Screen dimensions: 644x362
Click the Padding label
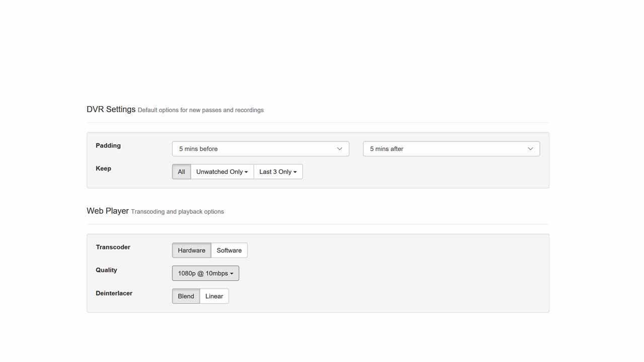(x=108, y=145)
